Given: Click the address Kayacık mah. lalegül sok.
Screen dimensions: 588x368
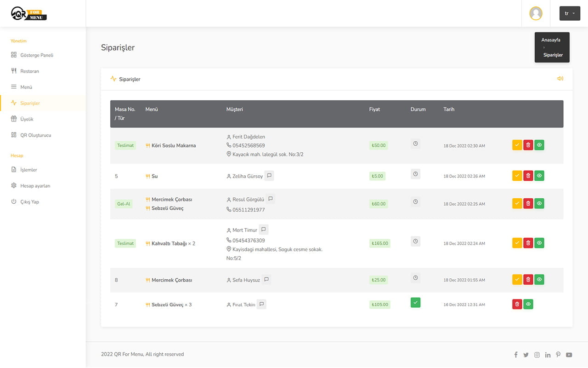Looking at the screenshot, I should [x=268, y=155].
